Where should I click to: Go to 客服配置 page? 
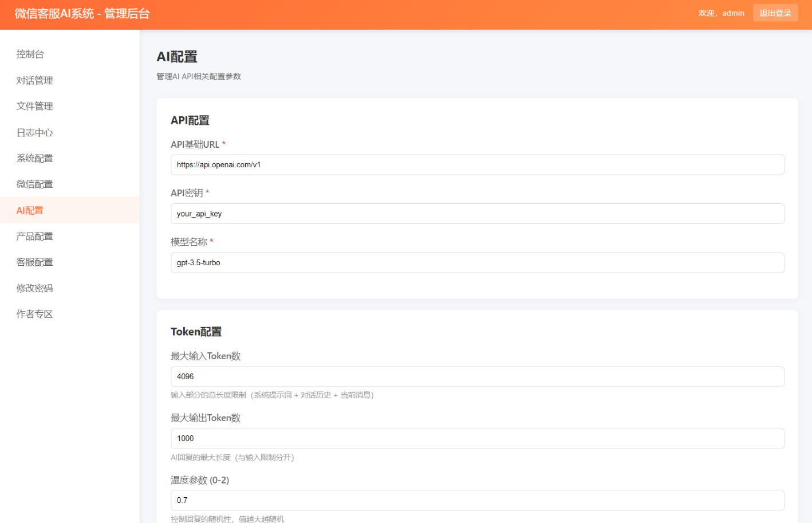[x=34, y=262]
